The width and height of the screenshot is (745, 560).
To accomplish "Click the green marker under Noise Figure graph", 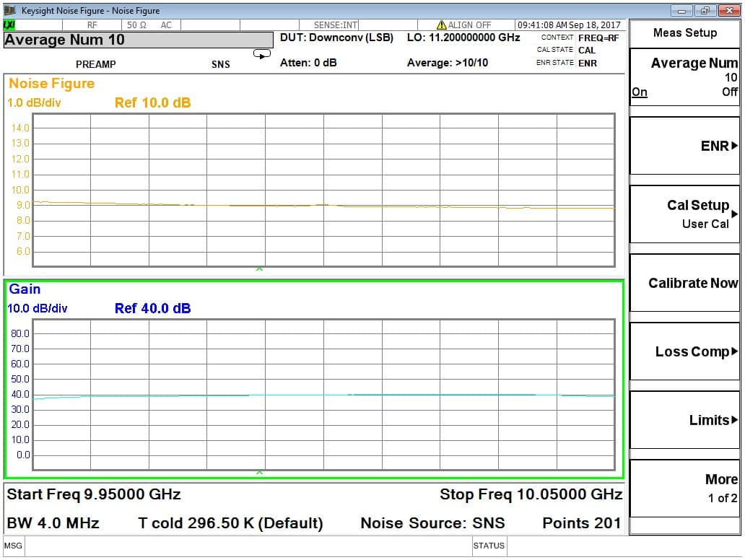I will pyautogui.click(x=259, y=269).
